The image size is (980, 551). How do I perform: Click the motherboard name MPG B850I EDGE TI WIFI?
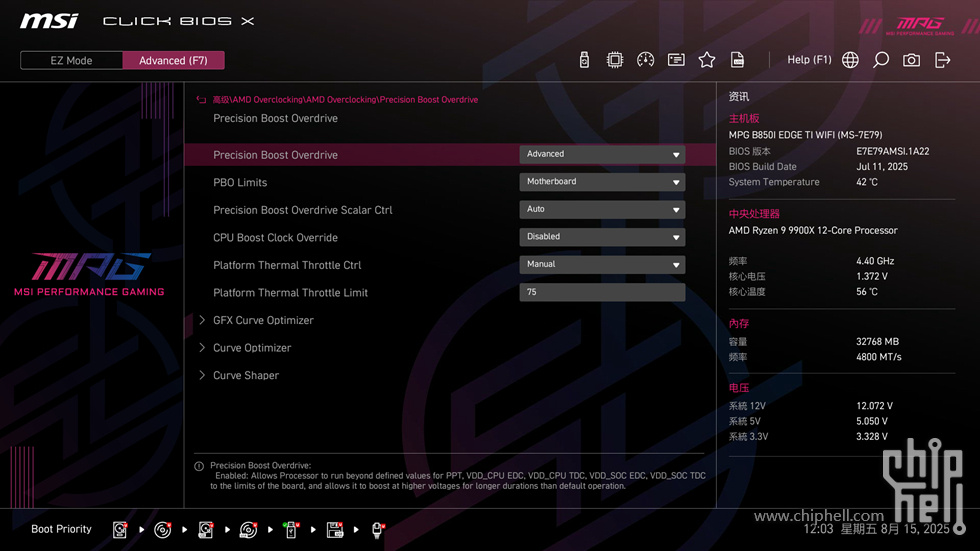coord(805,135)
